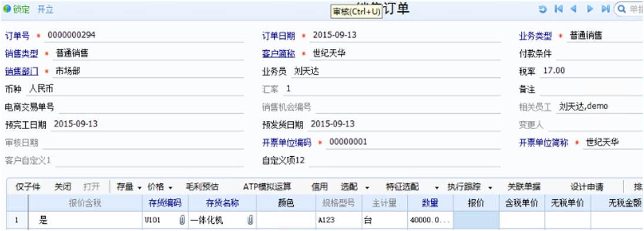Viewport: 644px width, 231px height.
Task: Go to the next record arrow
Action: [x=590, y=9]
